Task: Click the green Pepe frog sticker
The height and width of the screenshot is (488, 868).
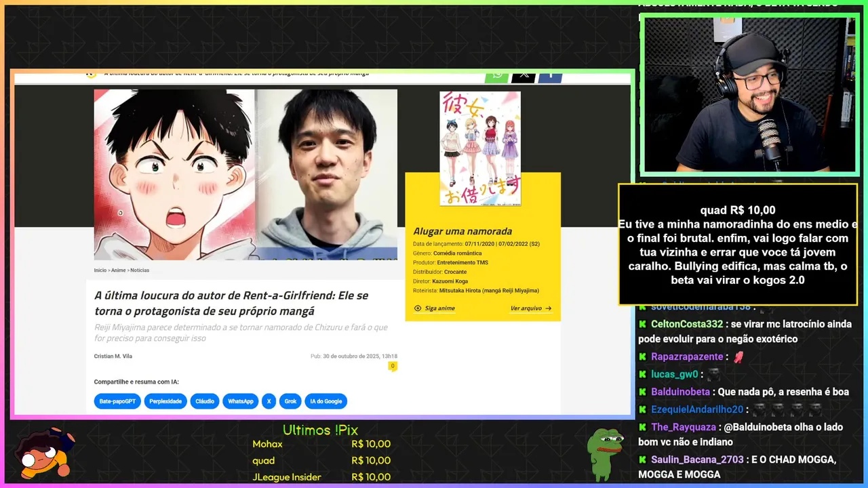Action: [605, 453]
